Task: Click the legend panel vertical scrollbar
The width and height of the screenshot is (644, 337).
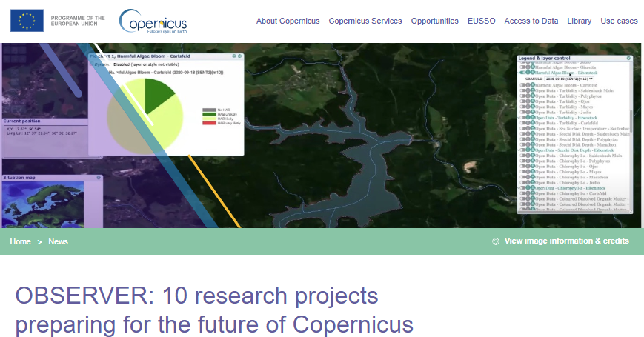Action: [631, 120]
